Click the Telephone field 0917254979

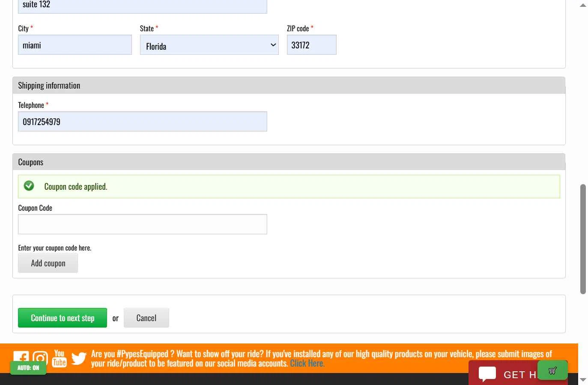coord(143,122)
